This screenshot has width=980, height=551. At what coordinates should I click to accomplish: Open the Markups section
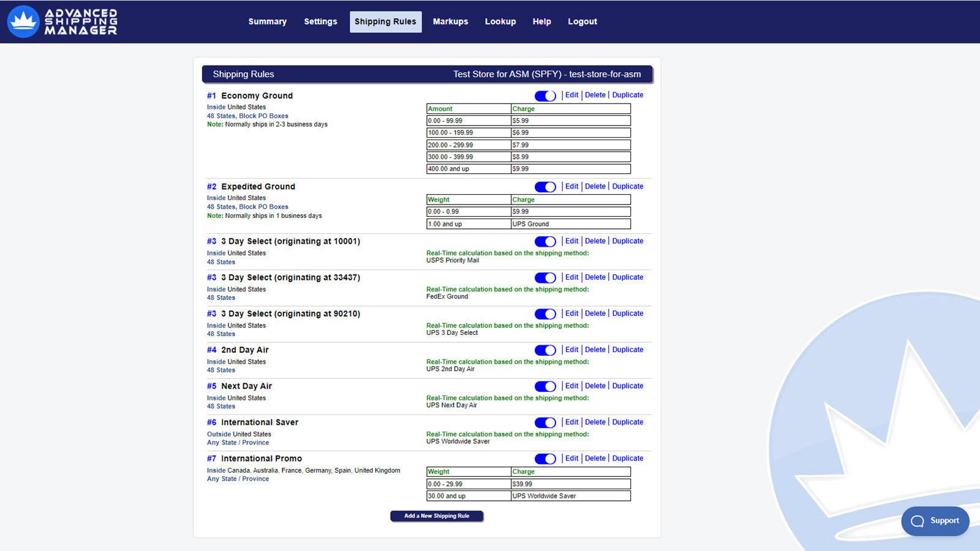click(450, 21)
